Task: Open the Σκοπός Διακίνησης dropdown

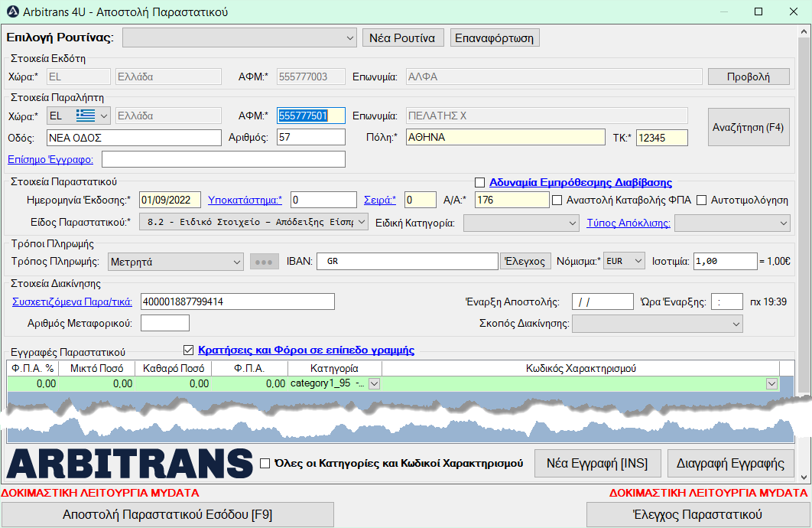Action: point(658,324)
